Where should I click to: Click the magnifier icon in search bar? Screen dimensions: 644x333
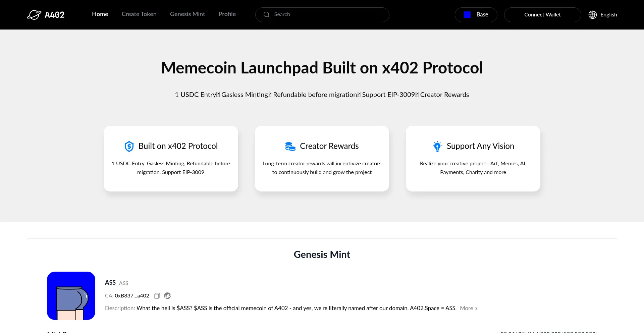(x=266, y=15)
